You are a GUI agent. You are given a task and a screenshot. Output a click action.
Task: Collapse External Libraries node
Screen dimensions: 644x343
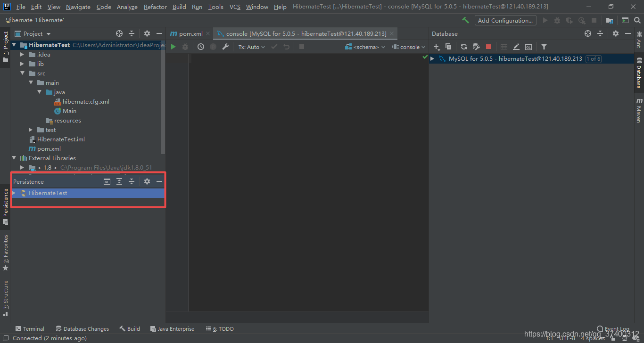[14, 158]
